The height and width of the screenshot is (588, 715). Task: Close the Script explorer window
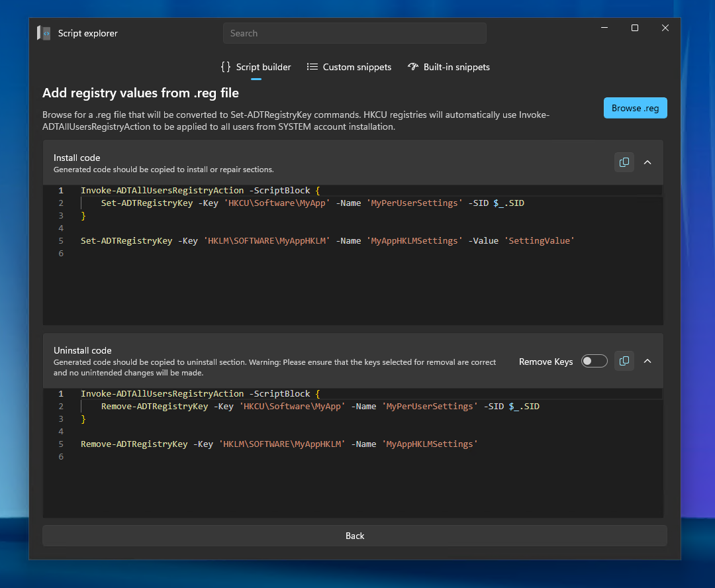[665, 28]
